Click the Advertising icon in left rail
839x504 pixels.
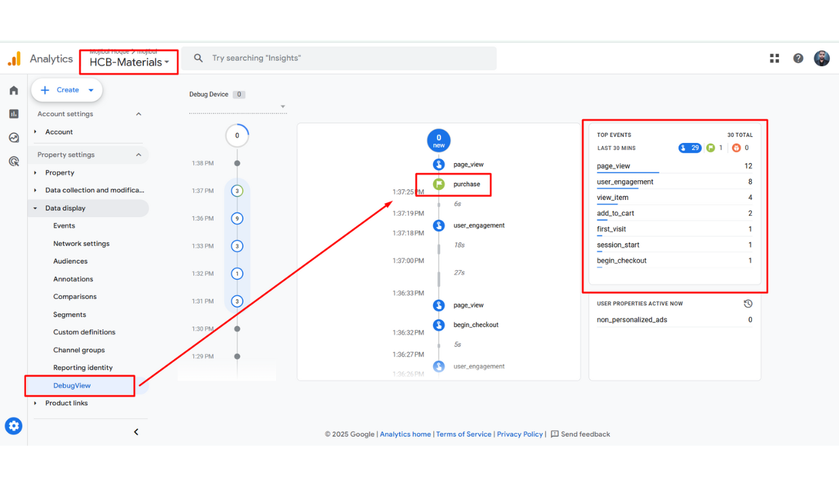(x=13, y=161)
